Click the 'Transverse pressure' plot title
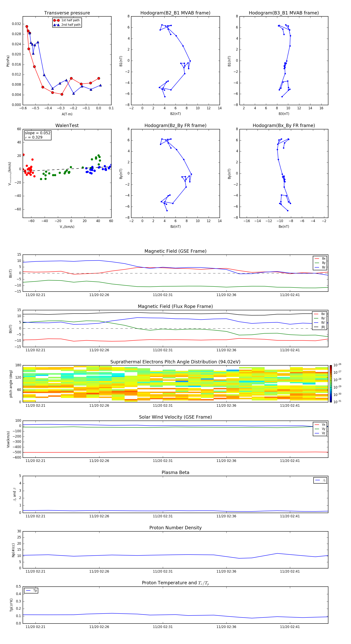351x644 pixels. pos(67,13)
